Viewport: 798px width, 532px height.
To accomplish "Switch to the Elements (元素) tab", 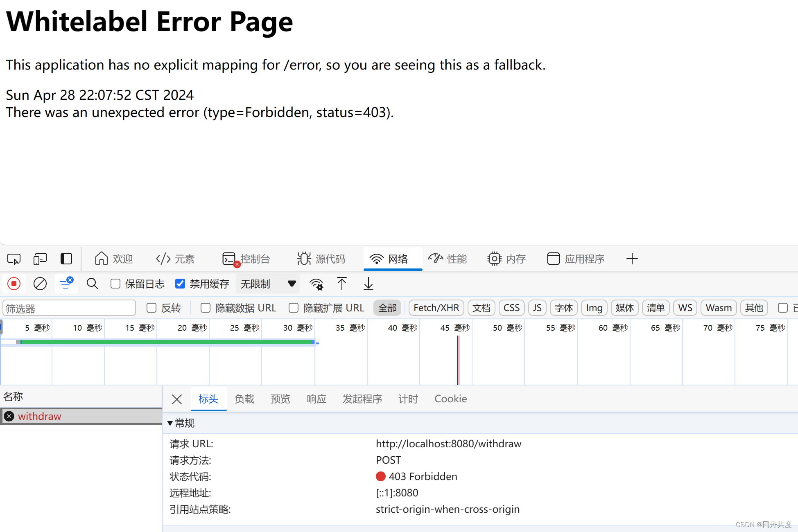I will [175, 259].
